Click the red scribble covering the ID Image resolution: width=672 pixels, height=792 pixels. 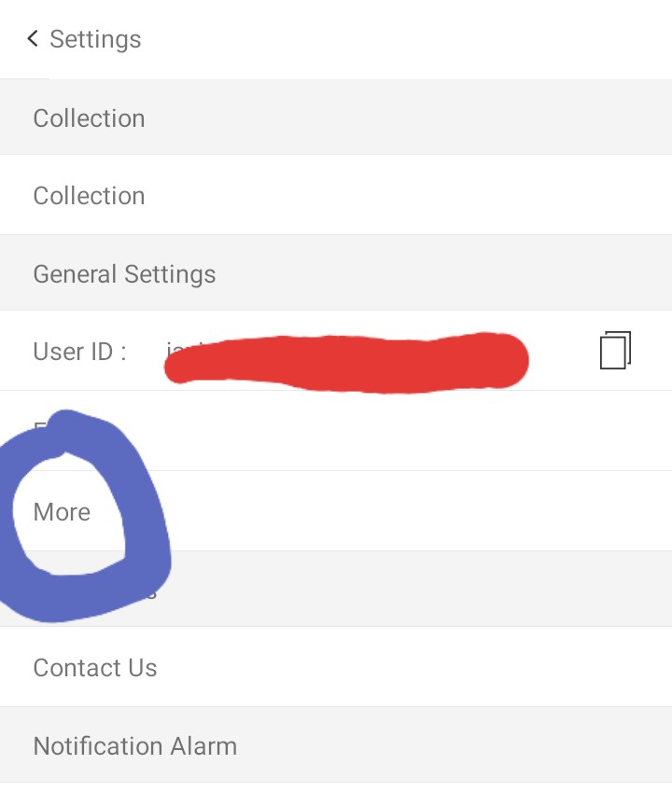[x=345, y=361]
